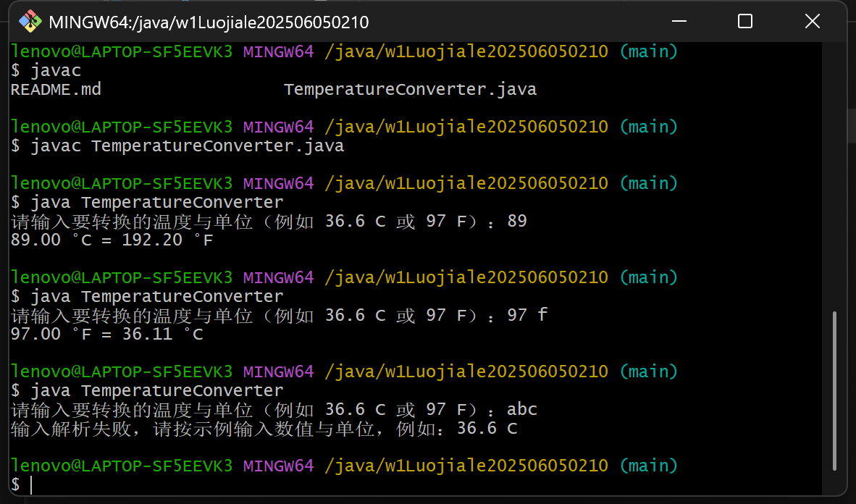Click the 'javac TemperatureConverter.java' command line
Viewport: 856px width, 504px height.
click(x=187, y=146)
